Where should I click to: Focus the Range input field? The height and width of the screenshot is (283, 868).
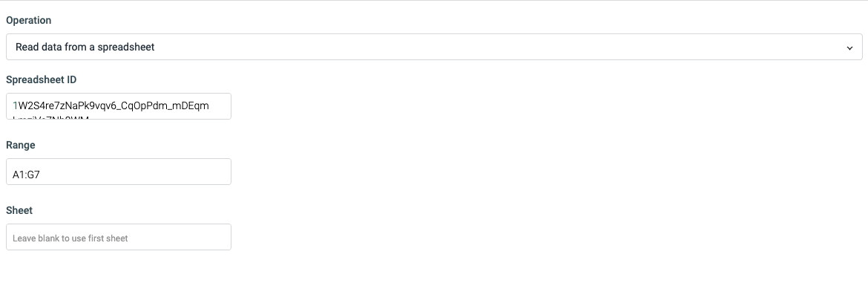pos(119,172)
